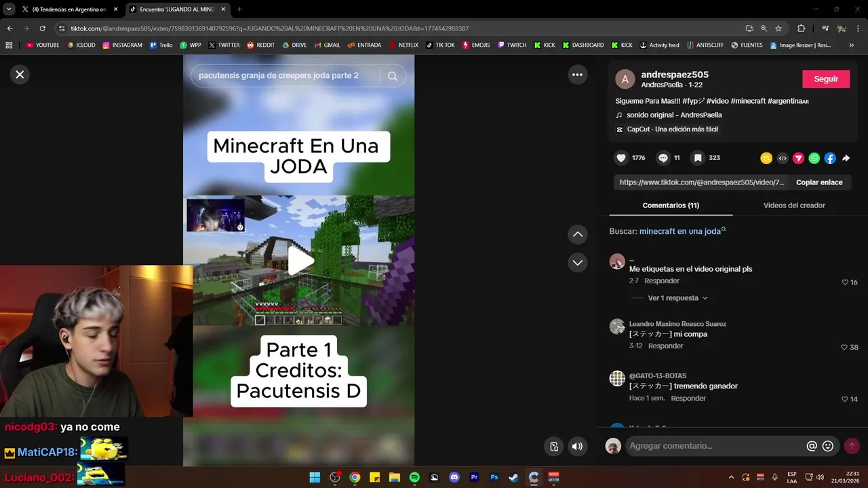The width and height of the screenshot is (868, 488).
Task: Open Spotify from taskbar
Action: [x=414, y=477]
